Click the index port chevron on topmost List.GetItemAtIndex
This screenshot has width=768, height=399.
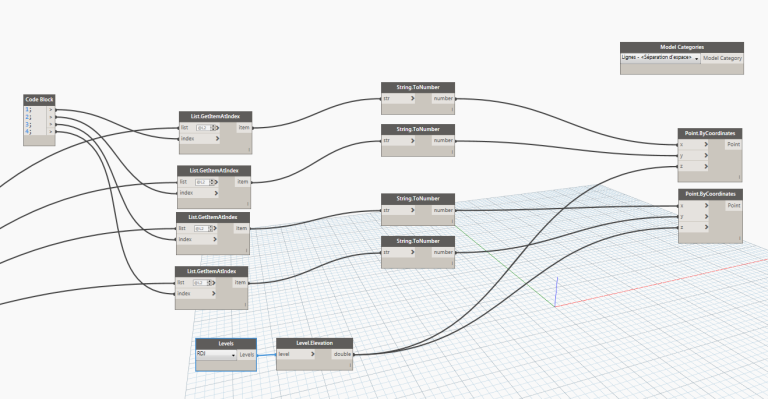[x=217, y=139]
